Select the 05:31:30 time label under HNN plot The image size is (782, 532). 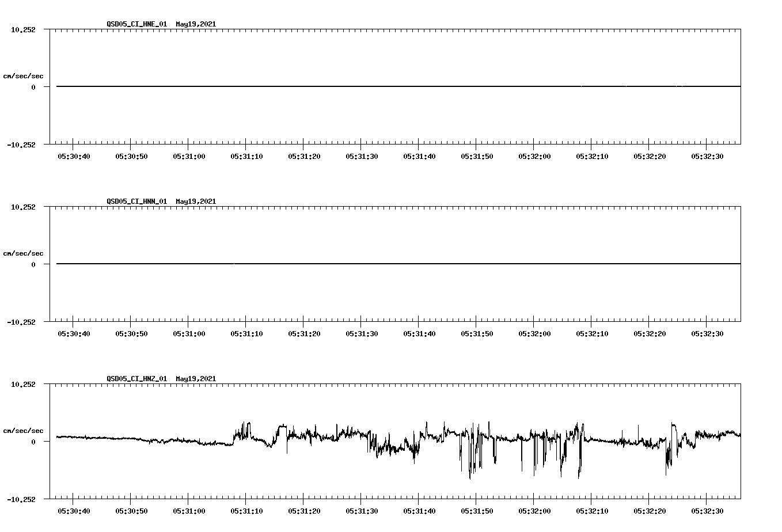pyautogui.click(x=362, y=333)
